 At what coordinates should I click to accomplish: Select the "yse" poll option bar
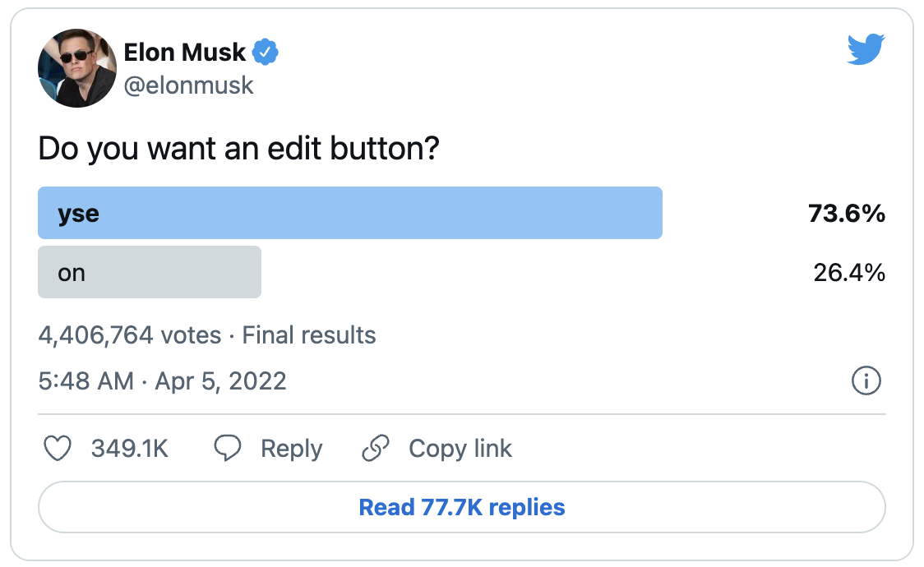coord(349,214)
